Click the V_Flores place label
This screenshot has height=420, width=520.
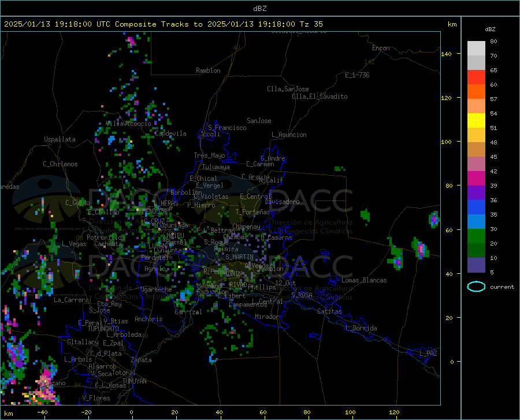coord(96,398)
